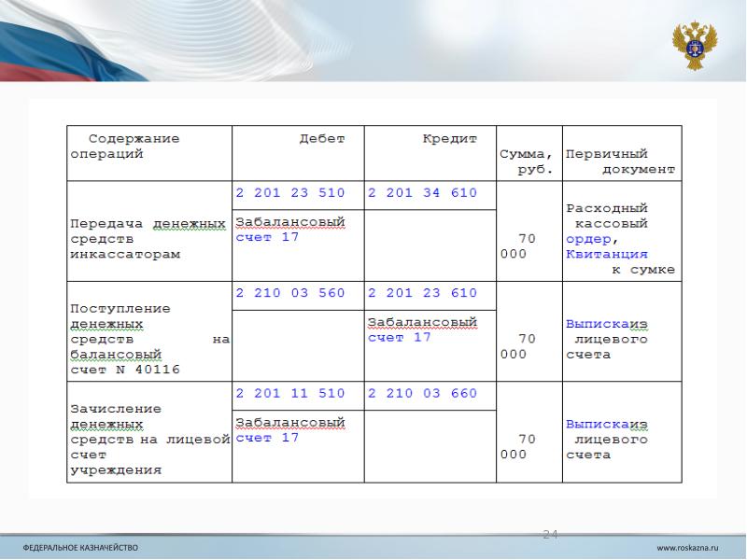The height and width of the screenshot is (560, 747).
Task: Select the Зачисление денежных средств operation cell
Action: tap(148, 439)
